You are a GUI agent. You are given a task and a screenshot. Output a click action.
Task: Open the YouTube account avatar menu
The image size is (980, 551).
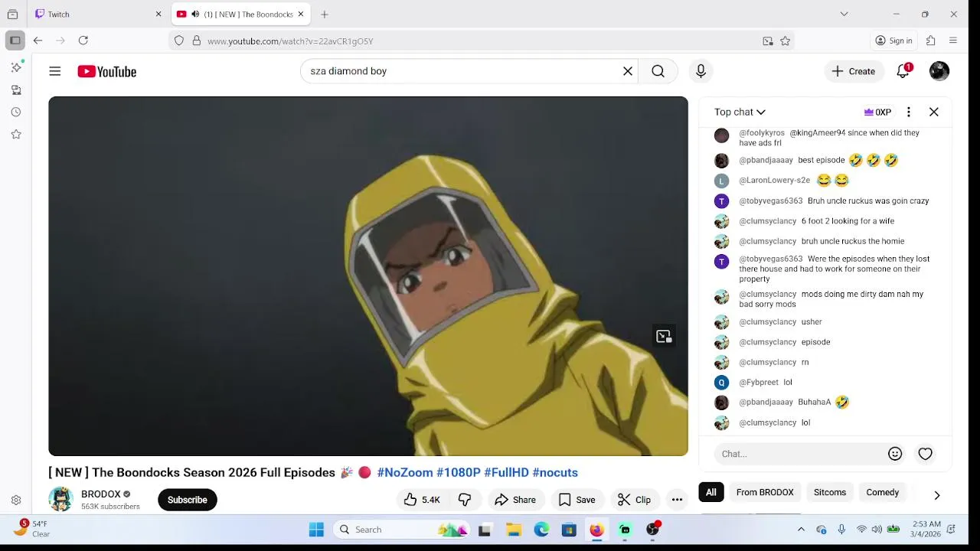coord(939,71)
